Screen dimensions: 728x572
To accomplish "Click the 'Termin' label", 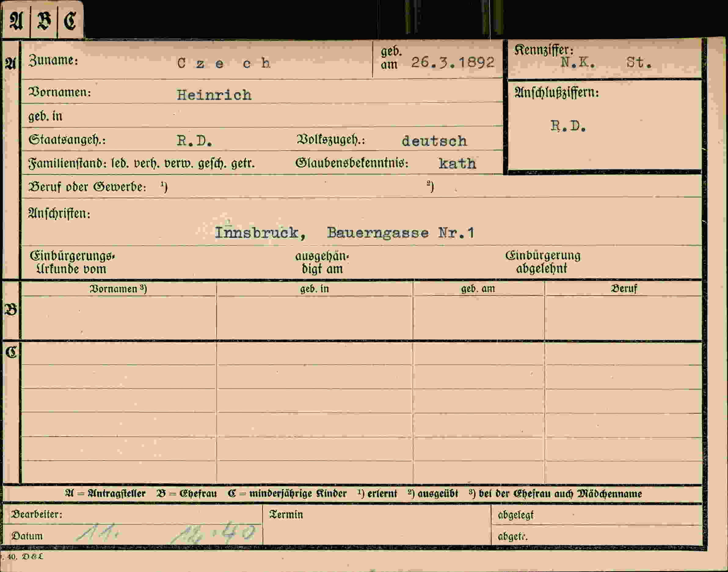I will [x=286, y=514].
